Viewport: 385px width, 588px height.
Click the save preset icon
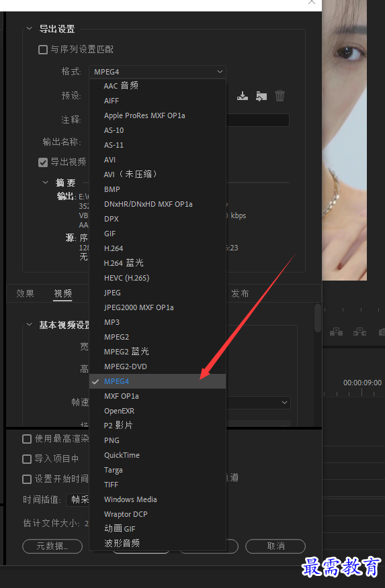pos(243,96)
